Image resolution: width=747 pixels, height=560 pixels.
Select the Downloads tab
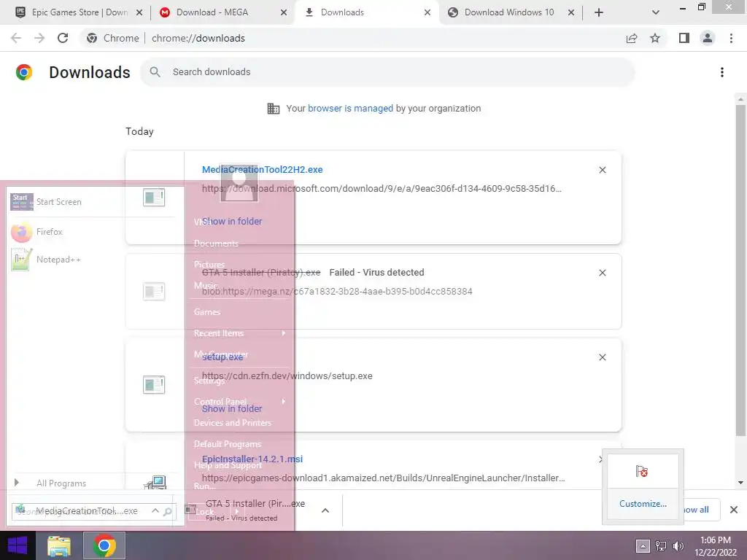(x=367, y=12)
